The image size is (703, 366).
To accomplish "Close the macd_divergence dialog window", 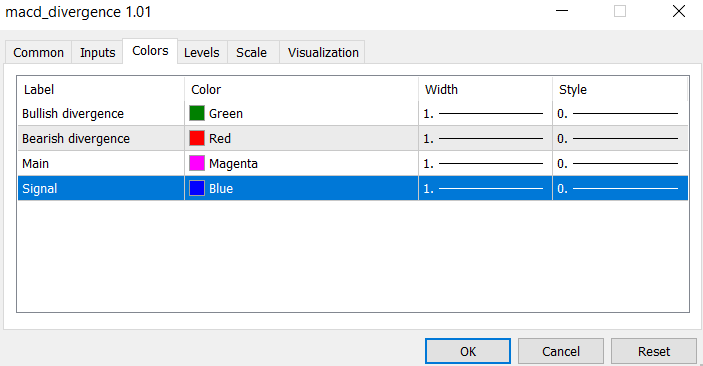I will coord(679,11).
